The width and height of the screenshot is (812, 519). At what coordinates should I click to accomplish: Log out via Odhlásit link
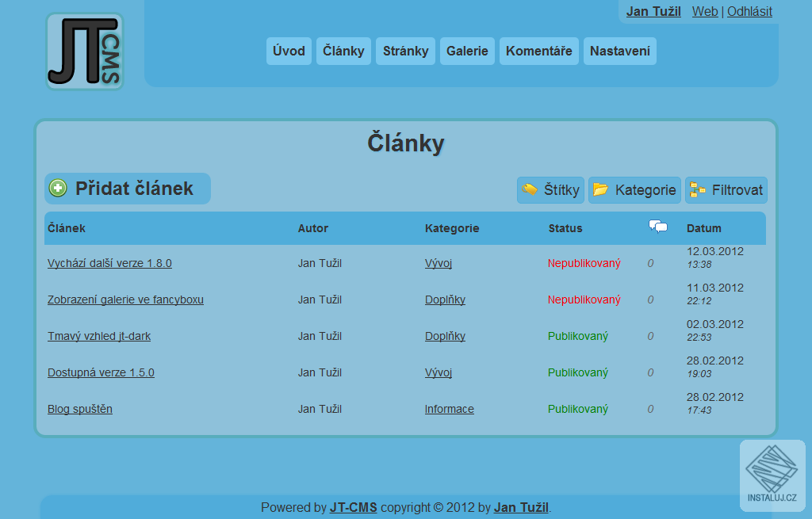(749, 11)
